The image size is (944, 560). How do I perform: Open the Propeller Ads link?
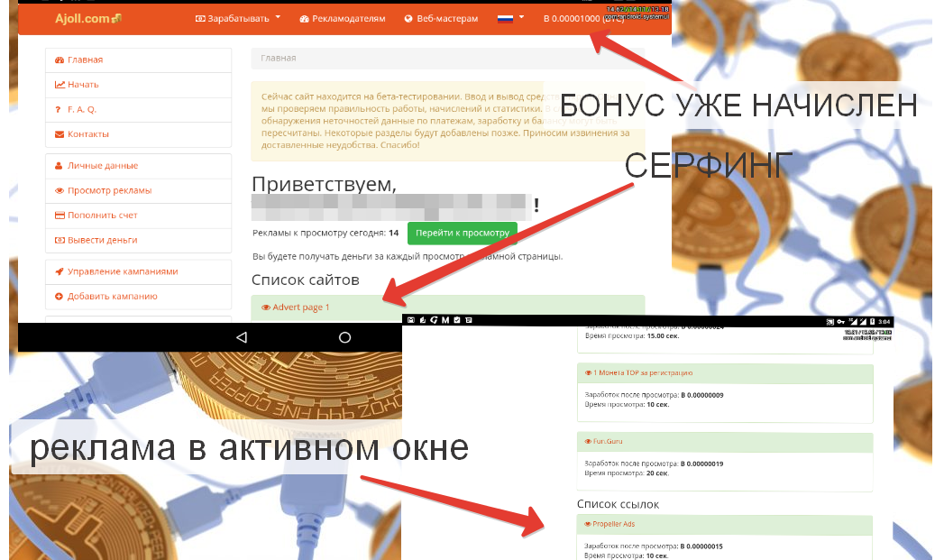tap(613, 524)
